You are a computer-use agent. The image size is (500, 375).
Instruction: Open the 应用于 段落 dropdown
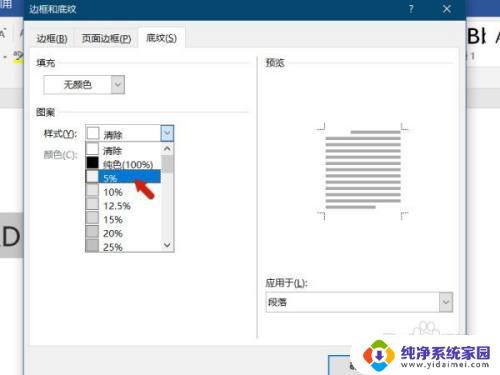[x=446, y=302]
